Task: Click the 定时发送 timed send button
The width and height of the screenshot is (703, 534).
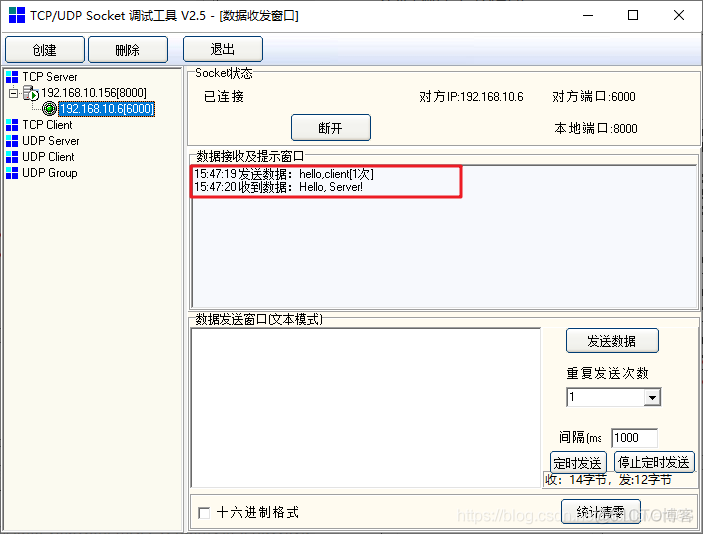Action: tap(578, 462)
